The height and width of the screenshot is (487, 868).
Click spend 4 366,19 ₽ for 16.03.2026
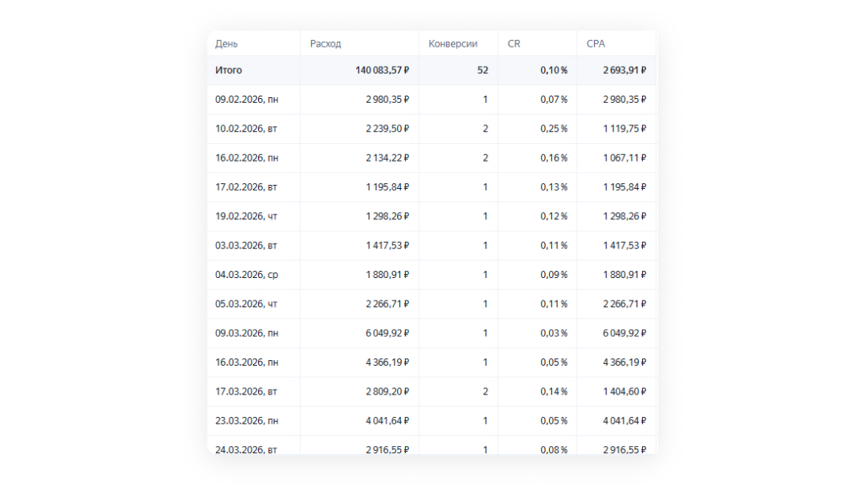387,362
